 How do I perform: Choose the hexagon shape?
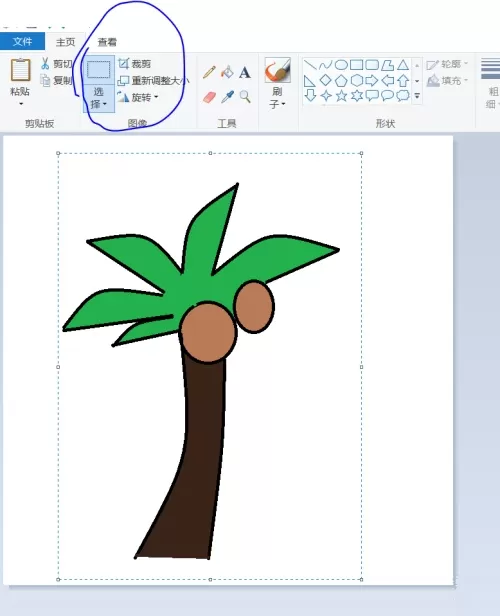[356, 80]
